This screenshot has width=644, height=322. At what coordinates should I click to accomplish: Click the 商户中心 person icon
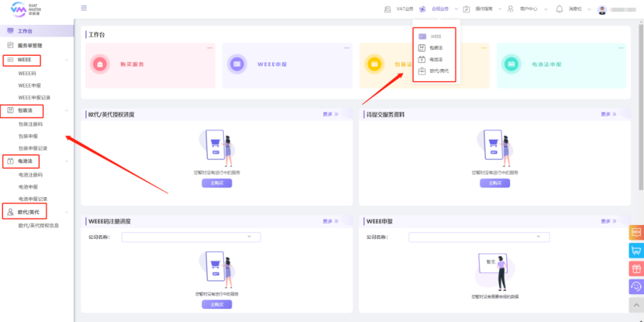511,9
